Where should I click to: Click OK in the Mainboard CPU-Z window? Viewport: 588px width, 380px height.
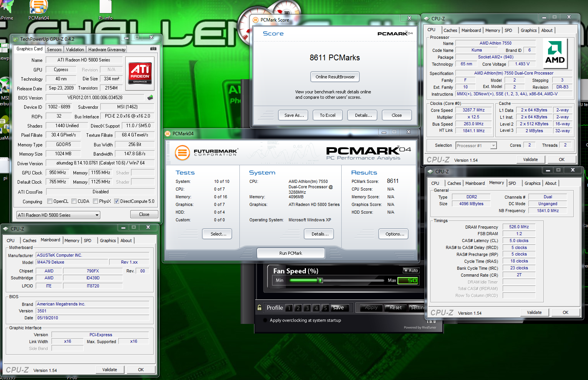pos(141,370)
